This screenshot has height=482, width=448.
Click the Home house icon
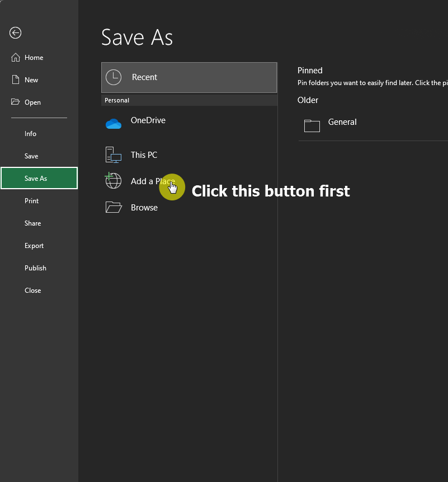tap(15, 58)
